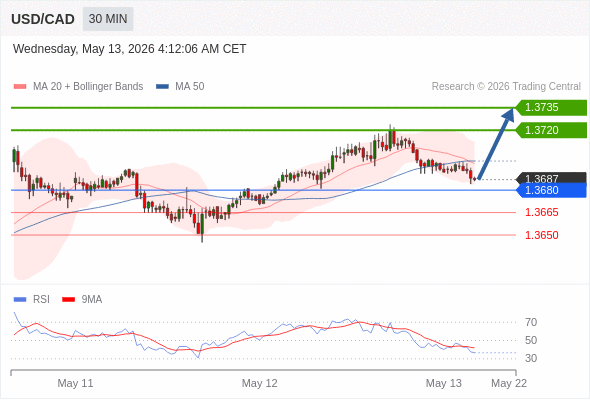
Task: Open the Research Trading Central copyright text
Action: pos(506,87)
